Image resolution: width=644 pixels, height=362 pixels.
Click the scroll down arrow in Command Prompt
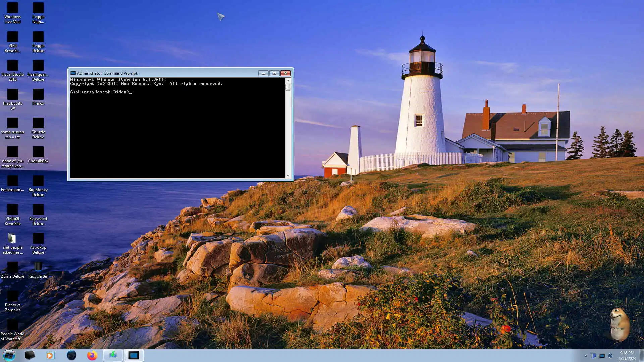[x=288, y=175]
